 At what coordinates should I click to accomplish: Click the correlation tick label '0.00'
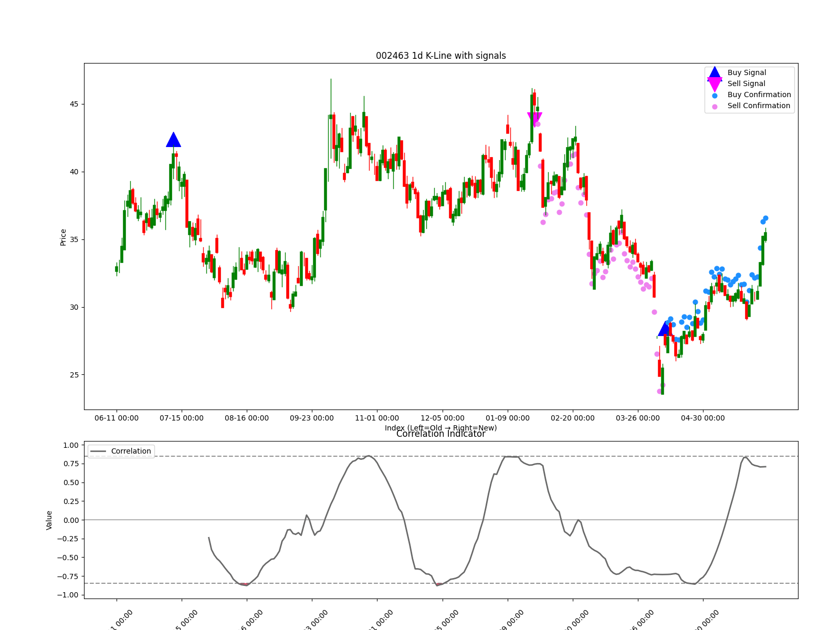[x=70, y=520]
